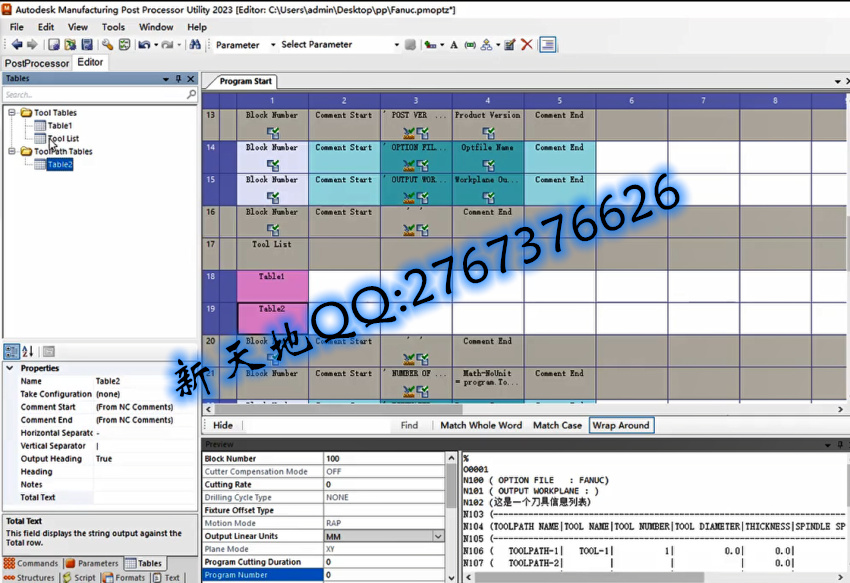
Task: Switch to the PostProcessor tab
Action: click(x=37, y=63)
